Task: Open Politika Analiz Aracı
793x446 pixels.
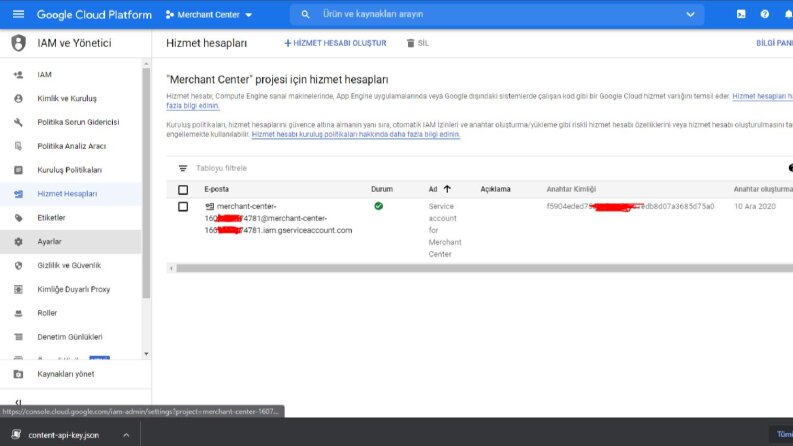Action: [x=72, y=146]
